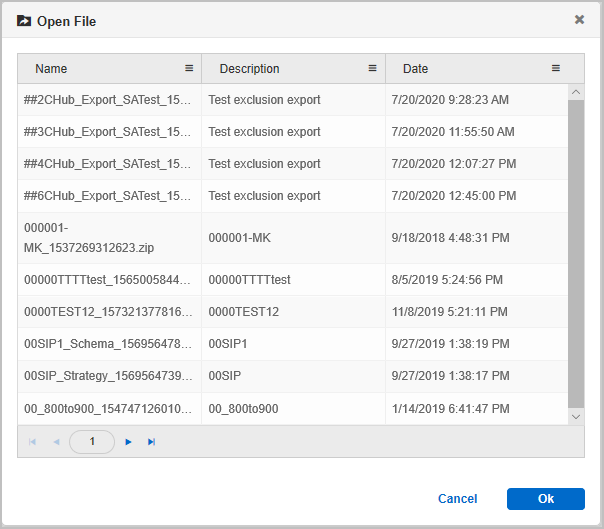The width and height of the screenshot is (604, 529).
Task: Click the page number input field
Action: (92, 442)
